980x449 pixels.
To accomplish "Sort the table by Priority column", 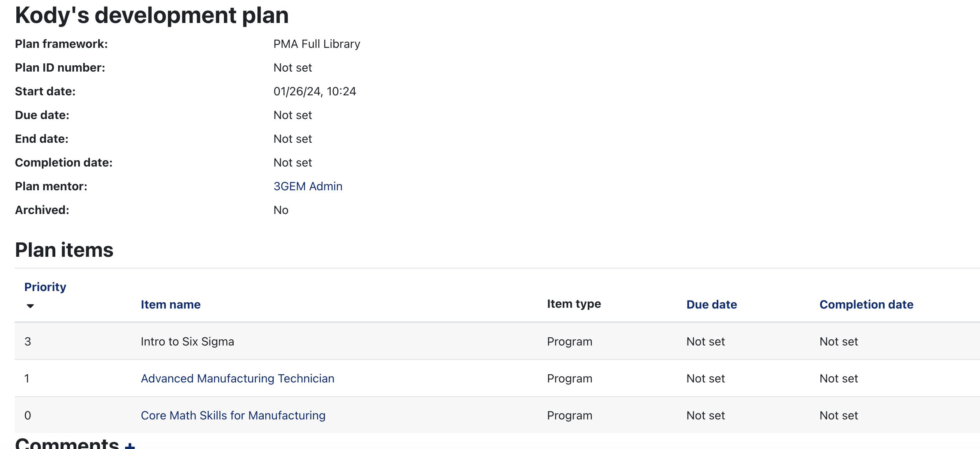I will [45, 287].
